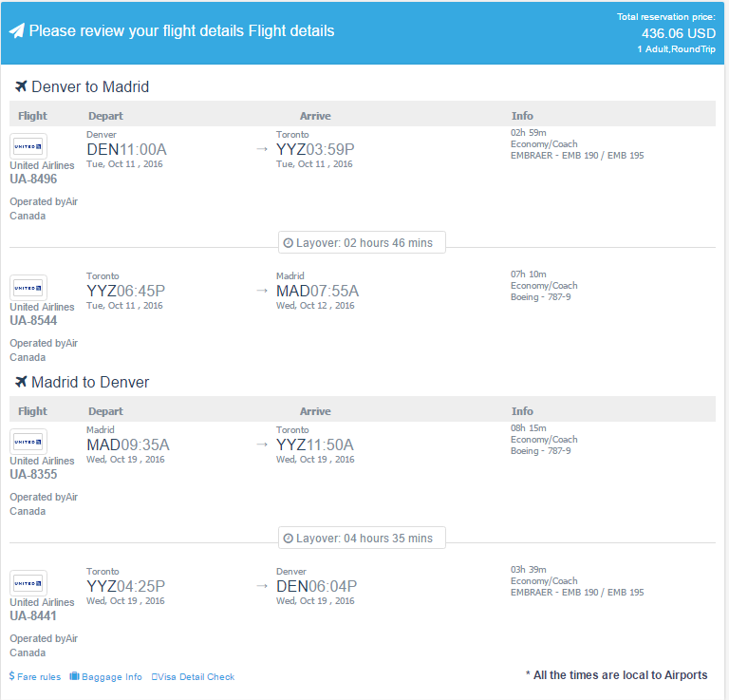The image size is (729, 700).
Task: Select the Layover: 04 hours 35 mins box
Action: click(x=363, y=538)
